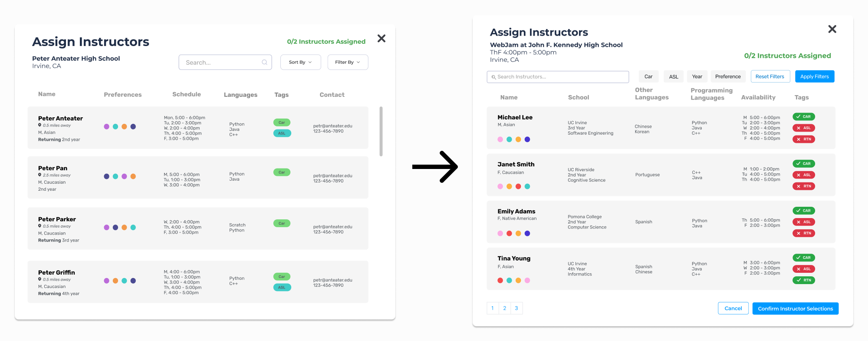Click Peter Pan's Car tag

[282, 172]
